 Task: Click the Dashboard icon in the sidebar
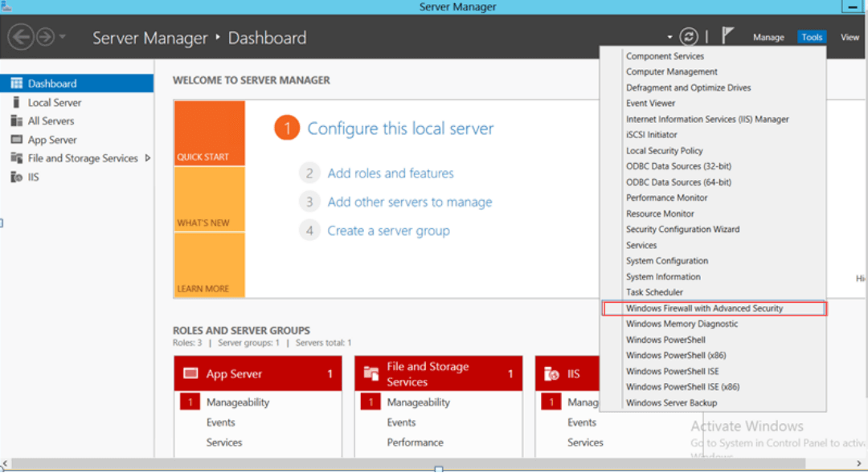14,83
